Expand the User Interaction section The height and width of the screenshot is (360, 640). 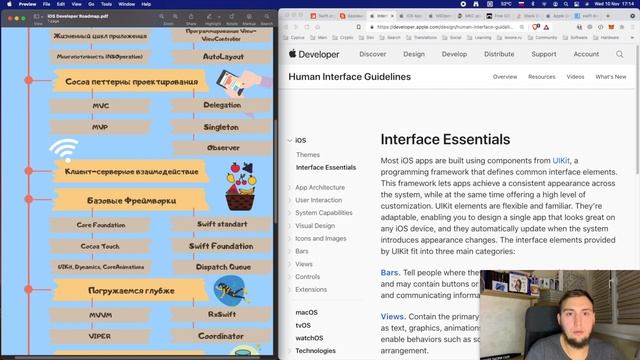[x=290, y=200]
